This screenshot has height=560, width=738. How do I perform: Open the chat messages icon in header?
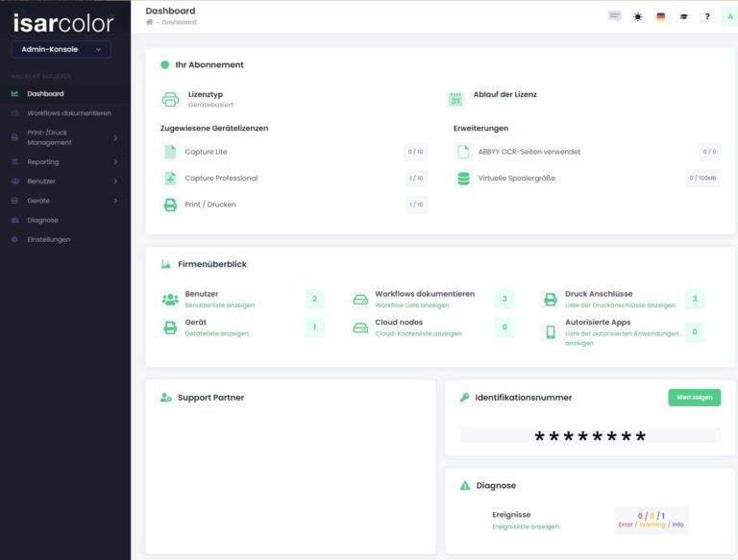[615, 16]
